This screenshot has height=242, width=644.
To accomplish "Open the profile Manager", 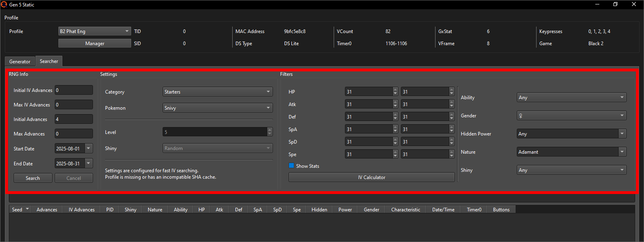I will click(95, 43).
